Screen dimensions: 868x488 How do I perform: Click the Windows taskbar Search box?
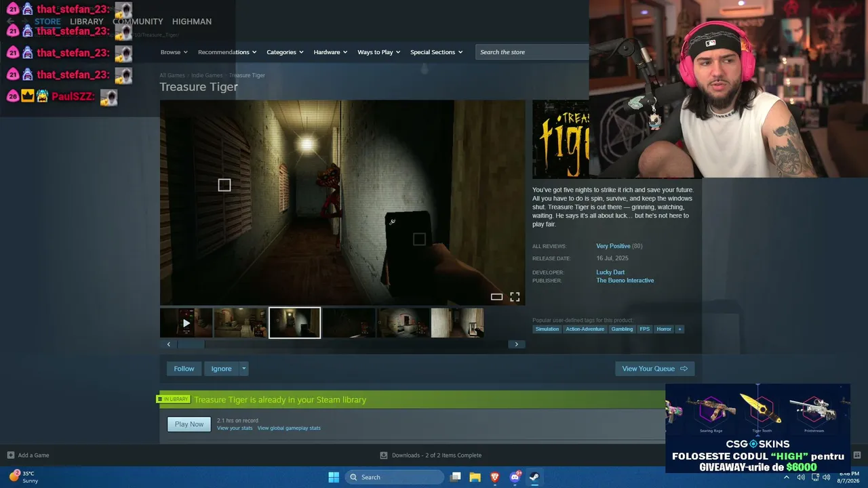pos(395,477)
